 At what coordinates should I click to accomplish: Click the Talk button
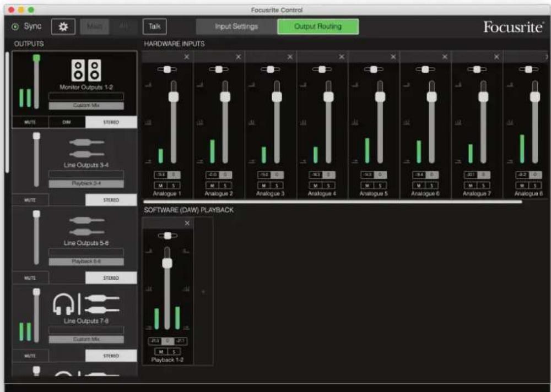[155, 26]
